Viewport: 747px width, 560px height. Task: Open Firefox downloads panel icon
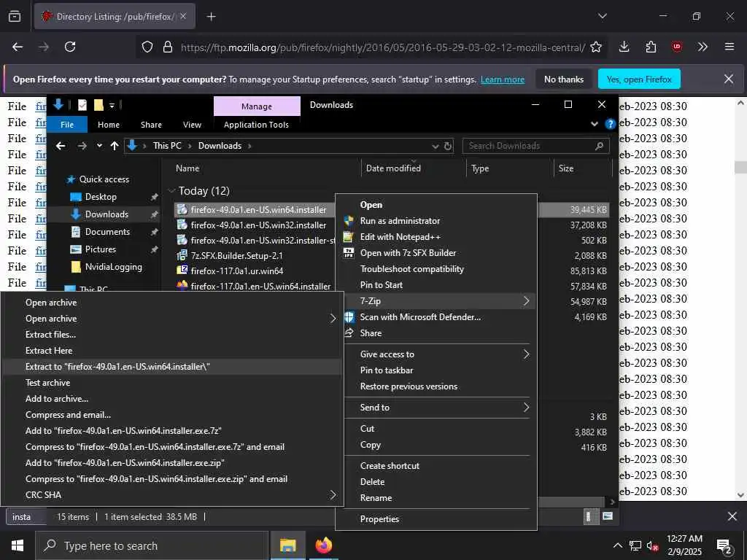click(624, 47)
